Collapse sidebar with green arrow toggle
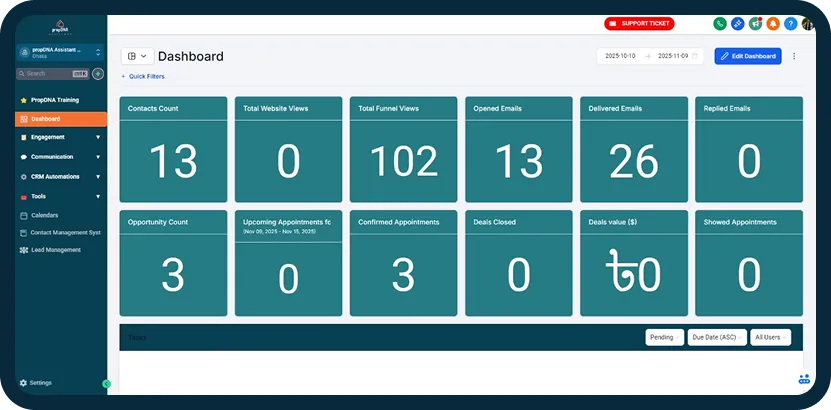This screenshot has width=831, height=410. pyautogui.click(x=107, y=384)
